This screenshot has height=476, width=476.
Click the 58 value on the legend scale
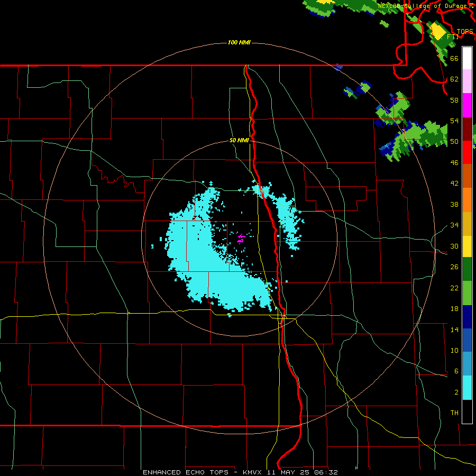coord(454,100)
